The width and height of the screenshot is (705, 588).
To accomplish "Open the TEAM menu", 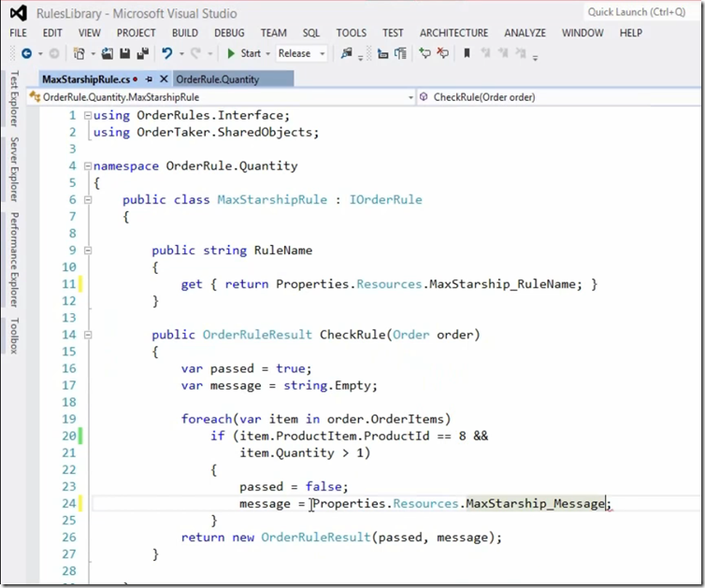I will [x=273, y=34].
